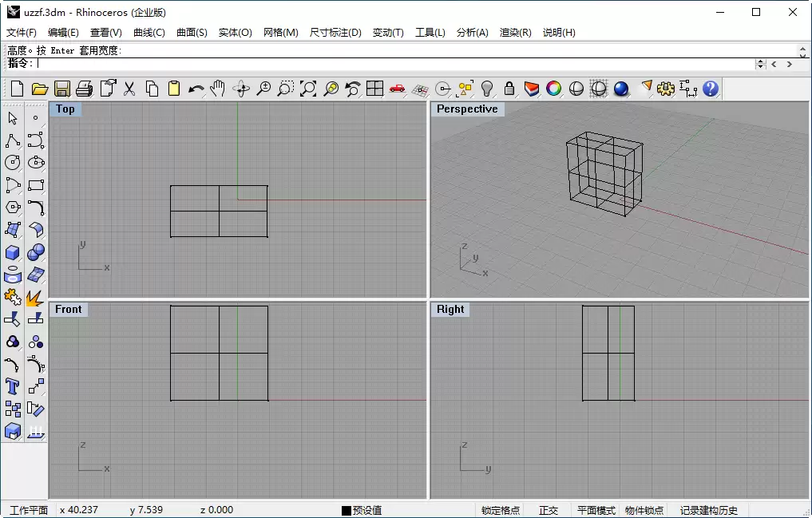
Task: Open the 尺寸标注(D) menu
Action: coord(335,33)
